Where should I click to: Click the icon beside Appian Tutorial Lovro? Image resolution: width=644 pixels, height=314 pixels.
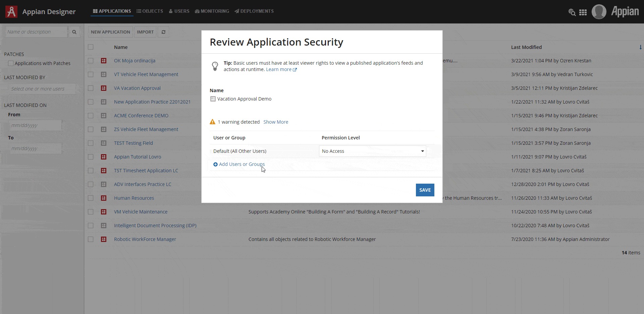click(104, 157)
